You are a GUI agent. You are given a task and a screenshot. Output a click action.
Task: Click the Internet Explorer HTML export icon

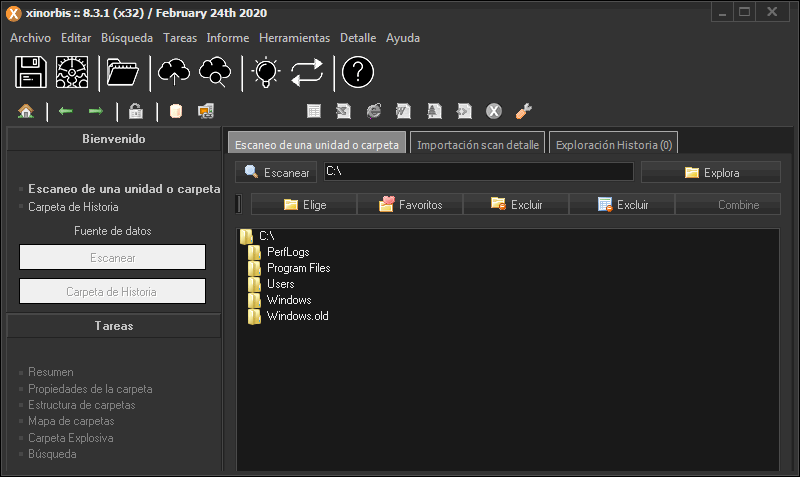click(x=373, y=111)
